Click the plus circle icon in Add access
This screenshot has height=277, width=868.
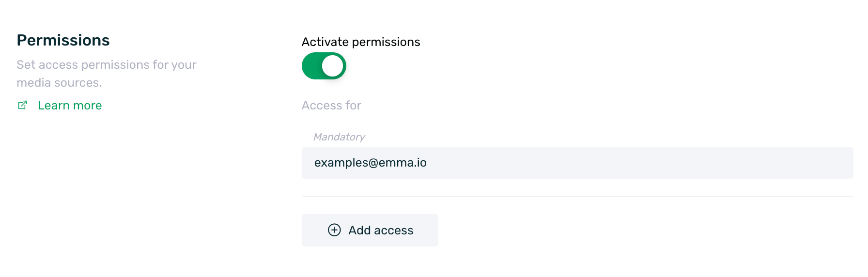(x=334, y=230)
